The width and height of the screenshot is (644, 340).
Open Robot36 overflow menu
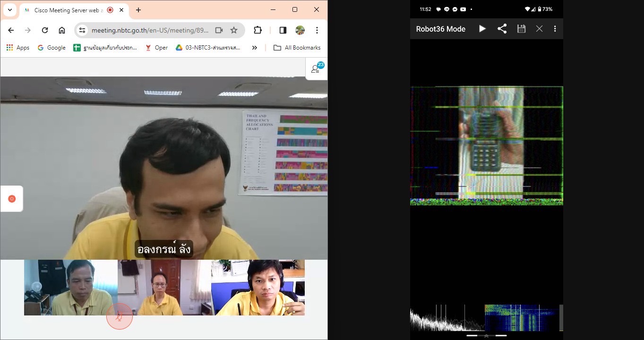[x=555, y=29]
